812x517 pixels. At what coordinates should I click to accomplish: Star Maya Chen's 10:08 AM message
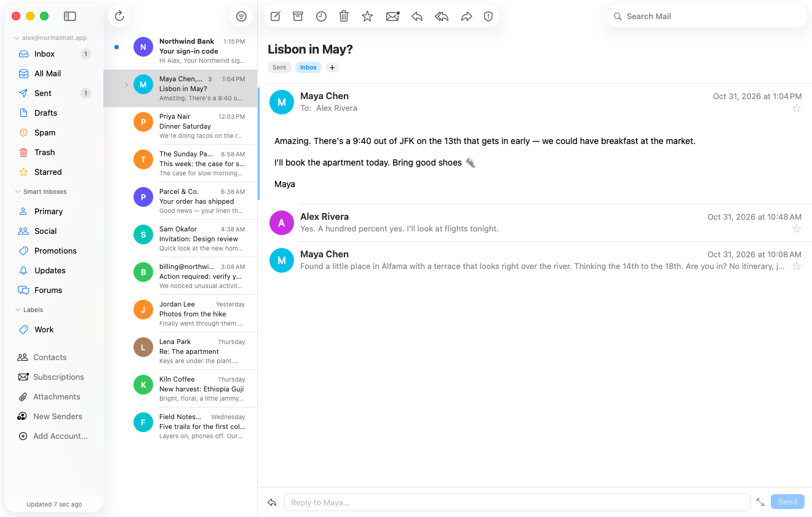(x=797, y=267)
